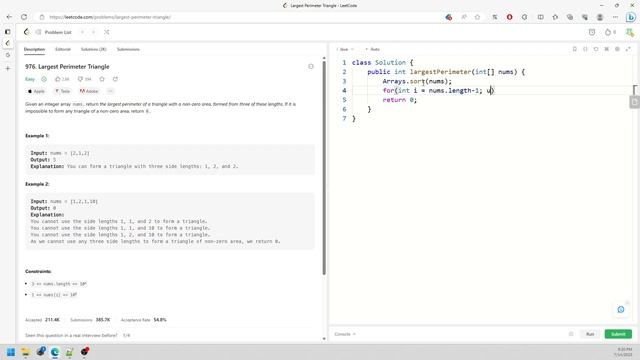Click the Tesla company tag
Image resolution: width=640 pixels, height=360 pixels.
tap(62, 91)
